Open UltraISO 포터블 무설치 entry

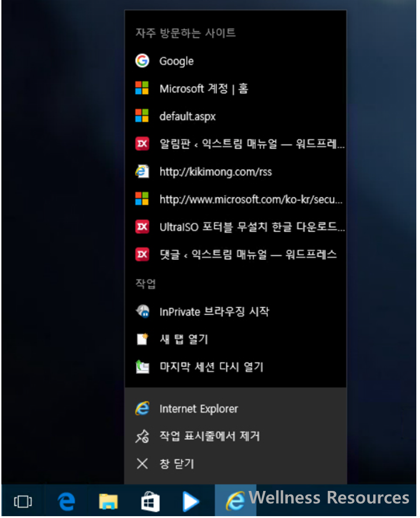coord(235,227)
